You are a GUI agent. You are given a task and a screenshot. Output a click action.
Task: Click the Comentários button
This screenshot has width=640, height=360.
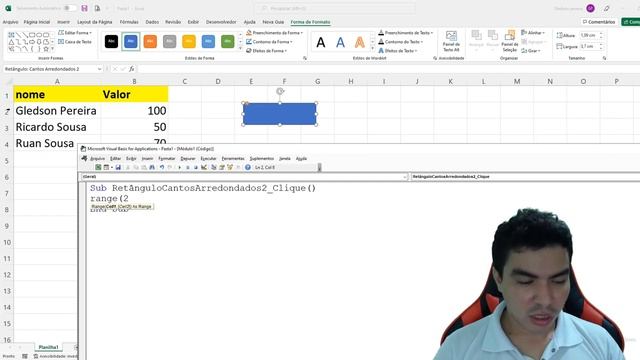[599, 22]
